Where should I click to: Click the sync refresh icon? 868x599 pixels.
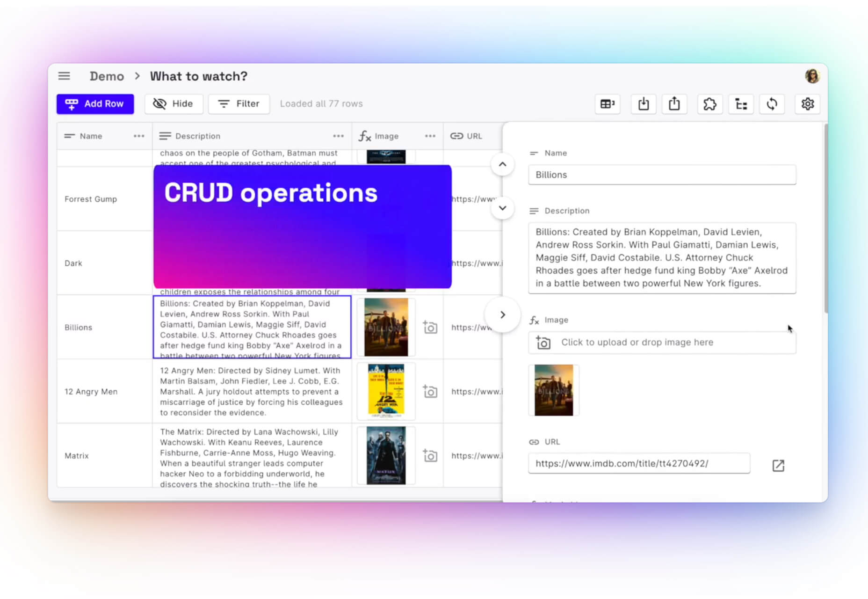click(x=772, y=104)
